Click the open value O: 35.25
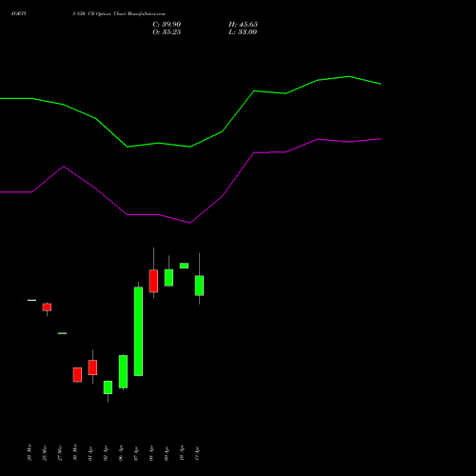This screenshot has width=476, height=476. pyautogui.click(x=167, y=32)
